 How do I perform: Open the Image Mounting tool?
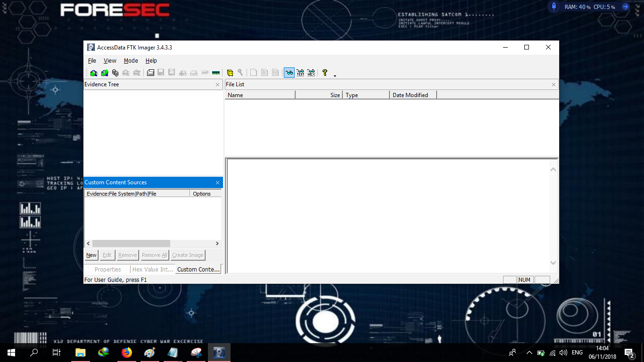[116, 73]
